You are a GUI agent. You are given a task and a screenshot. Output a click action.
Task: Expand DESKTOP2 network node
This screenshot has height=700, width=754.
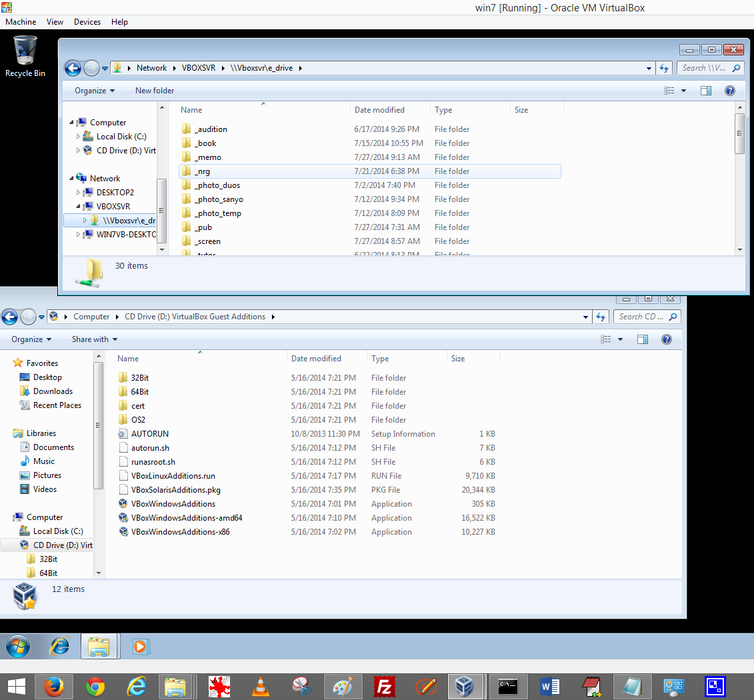(x=78, y=192)
